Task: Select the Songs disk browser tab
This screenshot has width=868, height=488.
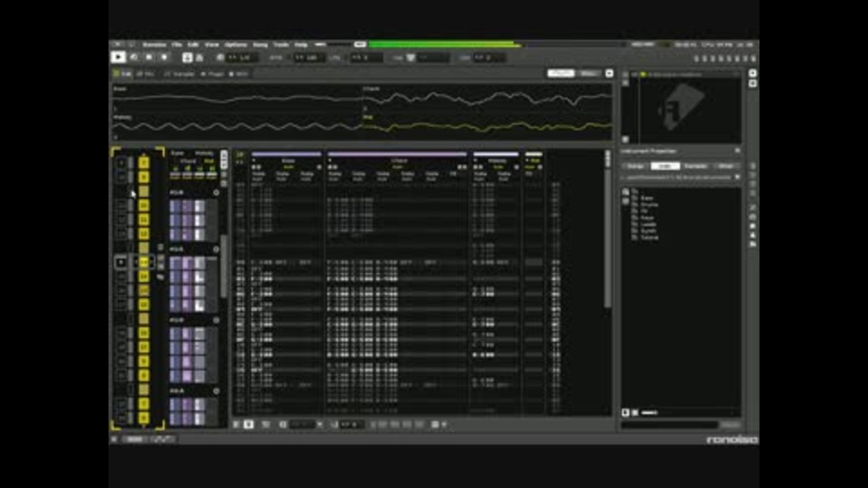Action: tap(635, 166)
